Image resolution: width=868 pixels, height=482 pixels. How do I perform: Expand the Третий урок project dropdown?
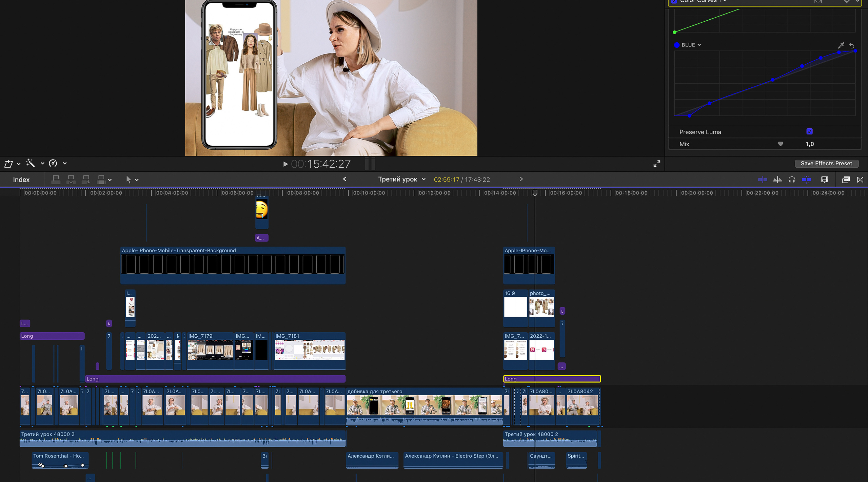coord(423,179)
